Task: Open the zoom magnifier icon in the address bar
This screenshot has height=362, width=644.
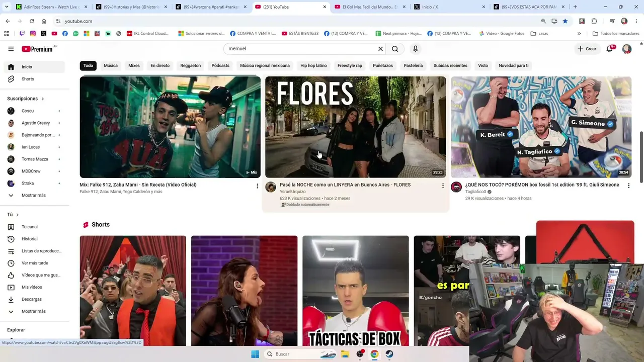Action: point(543,21)
